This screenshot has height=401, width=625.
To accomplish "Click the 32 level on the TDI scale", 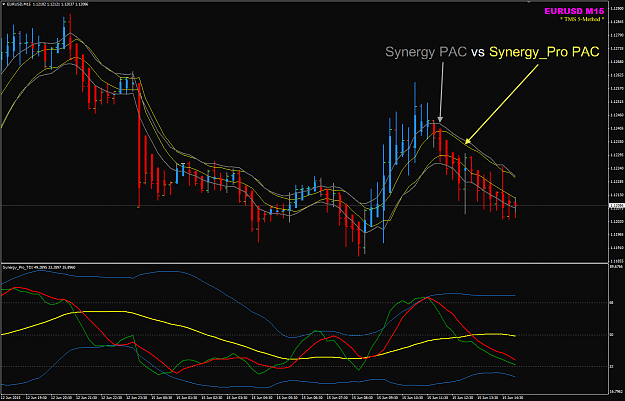I will click(x=612, y=366).
